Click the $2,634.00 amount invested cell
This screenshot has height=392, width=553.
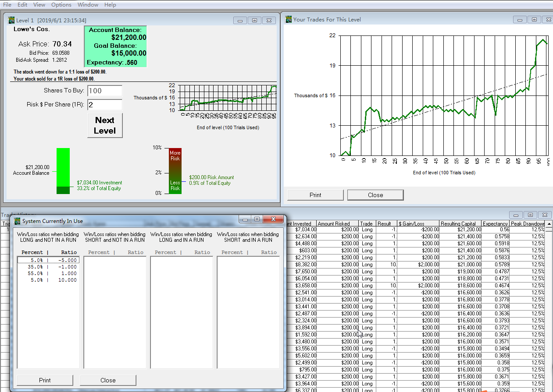coord(305,237)
